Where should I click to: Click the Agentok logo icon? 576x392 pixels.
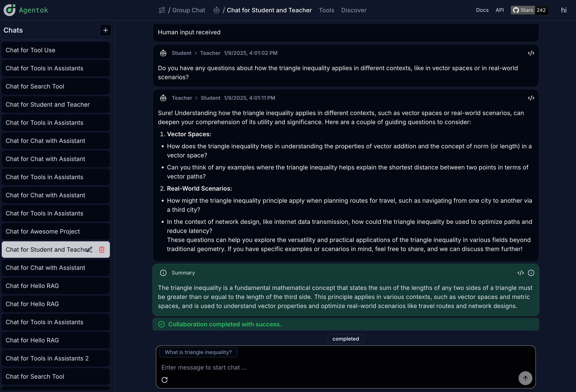10,10
